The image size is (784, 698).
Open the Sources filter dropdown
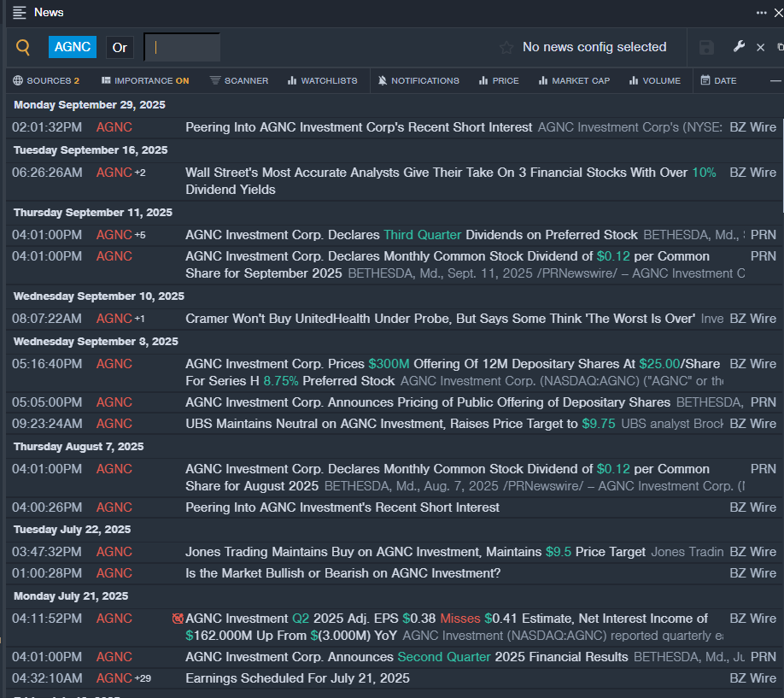coord(46,81)
